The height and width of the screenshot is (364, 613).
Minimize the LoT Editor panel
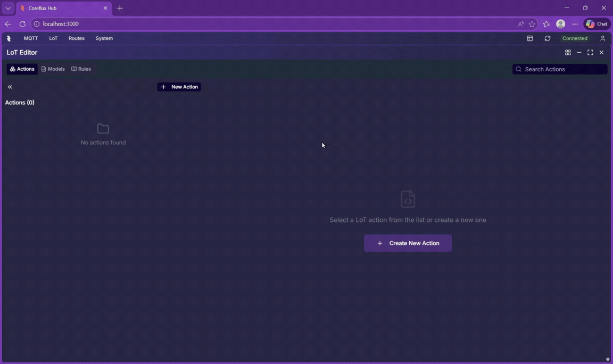[579, 52]
